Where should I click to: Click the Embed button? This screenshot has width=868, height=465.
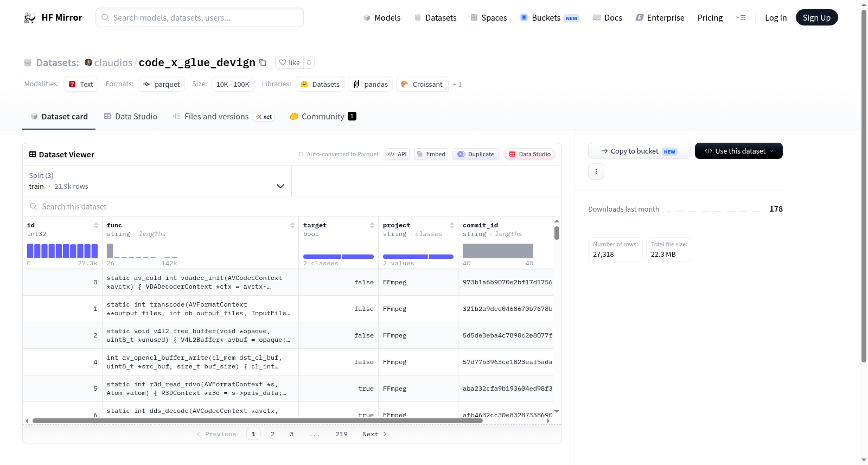(431, 154)
